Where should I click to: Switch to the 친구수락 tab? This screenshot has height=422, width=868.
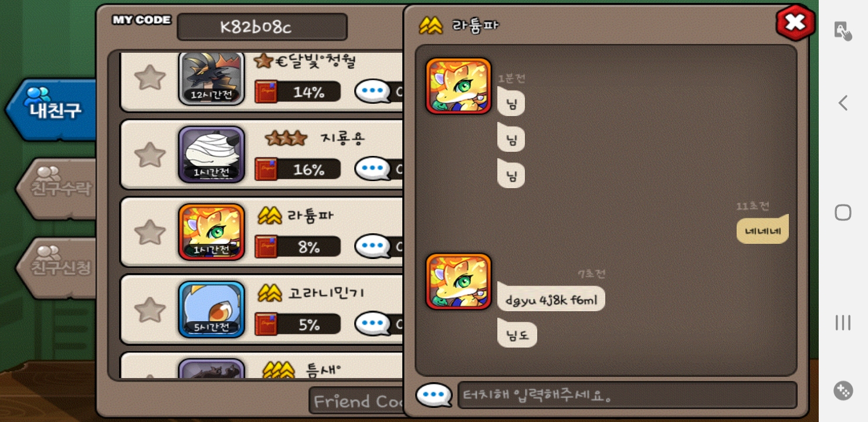tap(56, 189)
